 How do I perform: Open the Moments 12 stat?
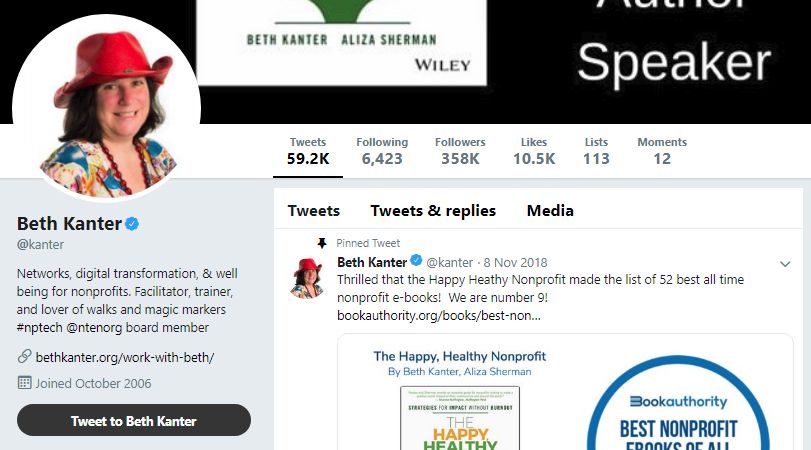point(662,151)
